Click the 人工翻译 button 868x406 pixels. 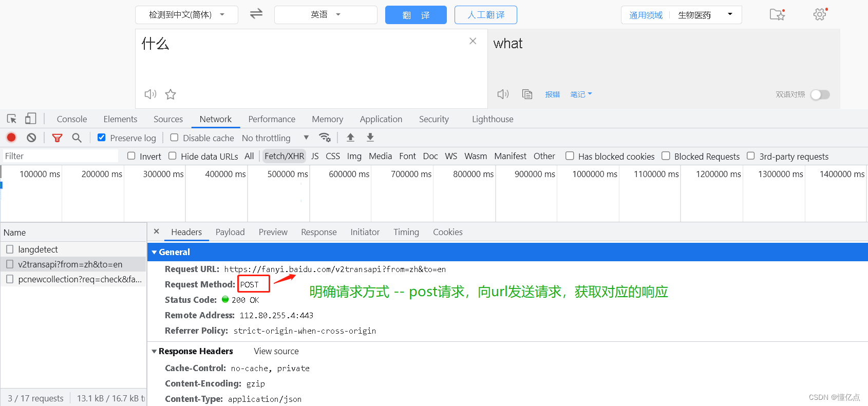point(486,15)
